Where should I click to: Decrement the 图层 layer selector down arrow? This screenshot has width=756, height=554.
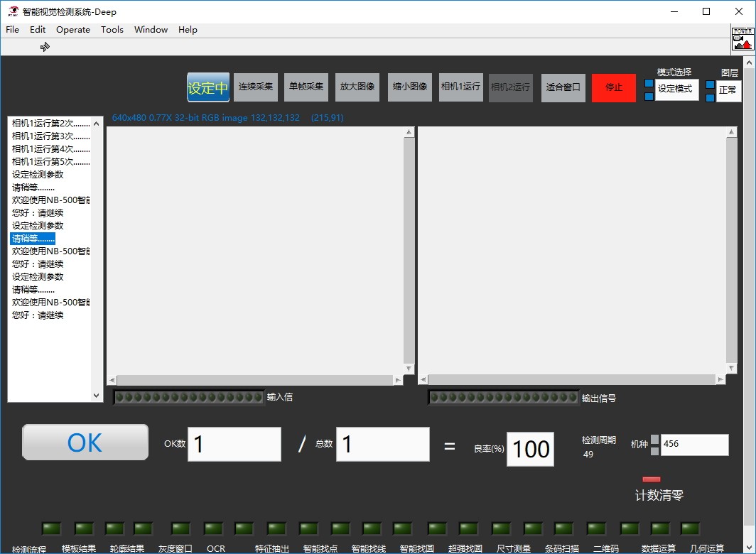tap(711, 98)
